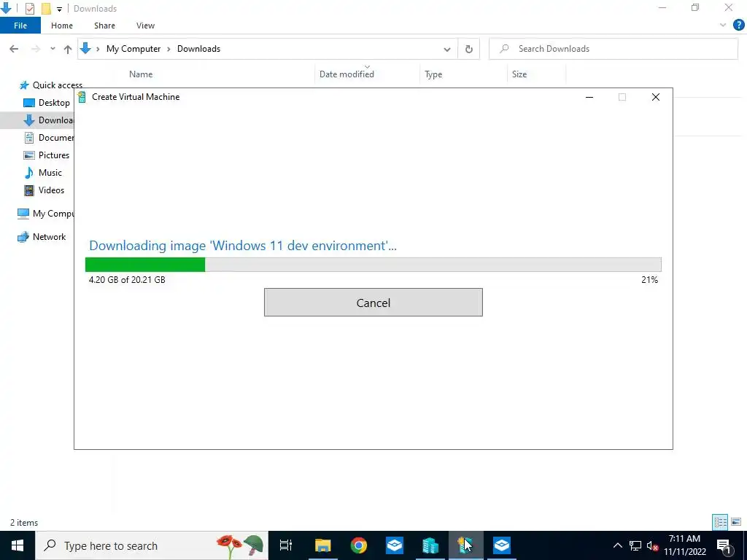Refresh the Downloads folder
Viewport: 747px width, 560px height.
coord(469,49)
